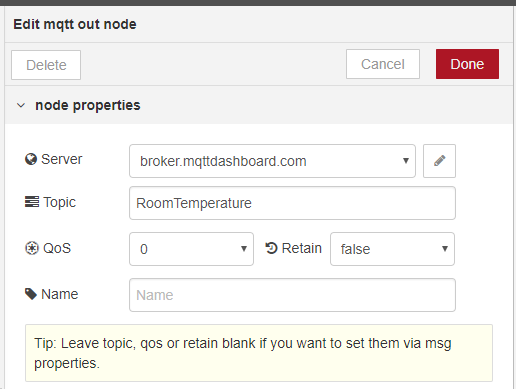
Task: Click the Delete button
Action: 46,65
